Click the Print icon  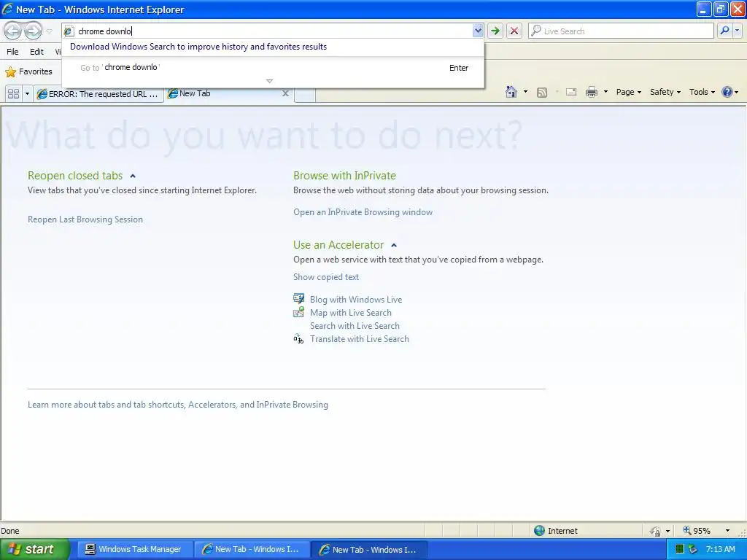coord(591,92)
